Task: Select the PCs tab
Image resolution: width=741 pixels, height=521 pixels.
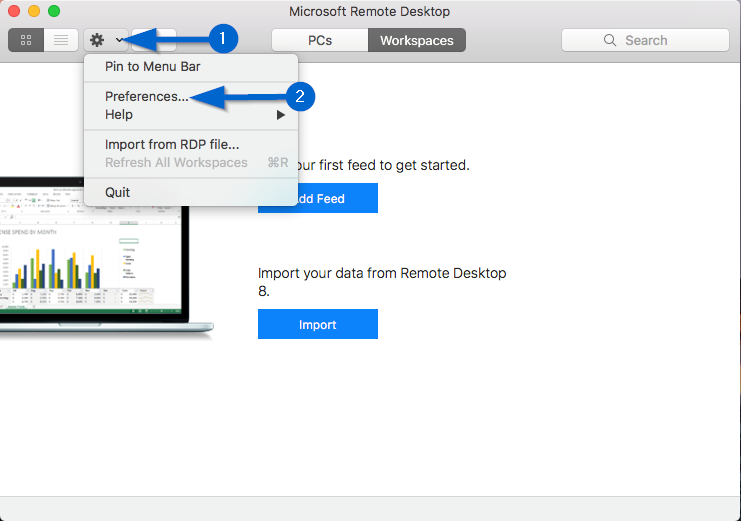Action: [x=320, y=41]
